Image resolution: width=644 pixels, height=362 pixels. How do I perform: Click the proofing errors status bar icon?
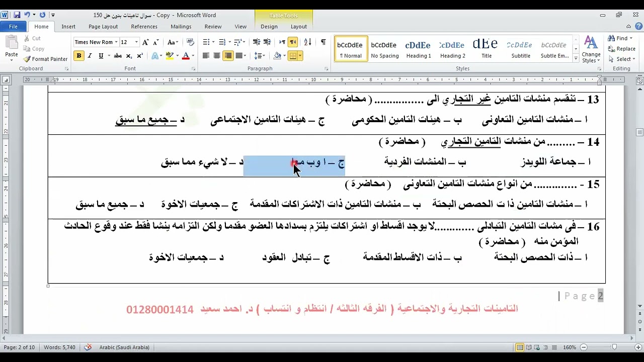point(88,347)
